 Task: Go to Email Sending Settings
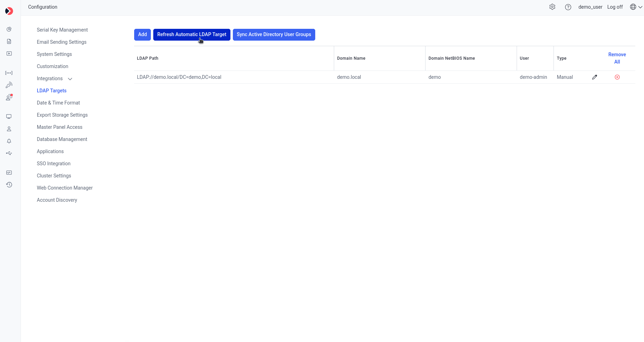[x=62, y=42]
